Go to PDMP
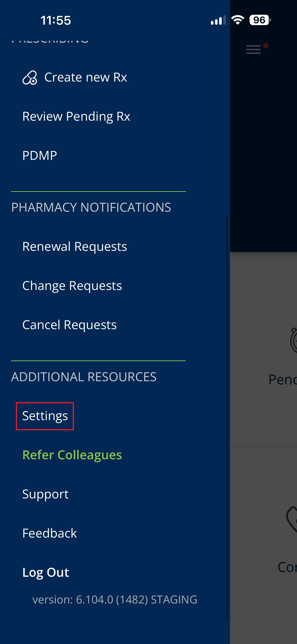This screenshot has height=644, width=297. pyautogui.click(x=40, y=155)
